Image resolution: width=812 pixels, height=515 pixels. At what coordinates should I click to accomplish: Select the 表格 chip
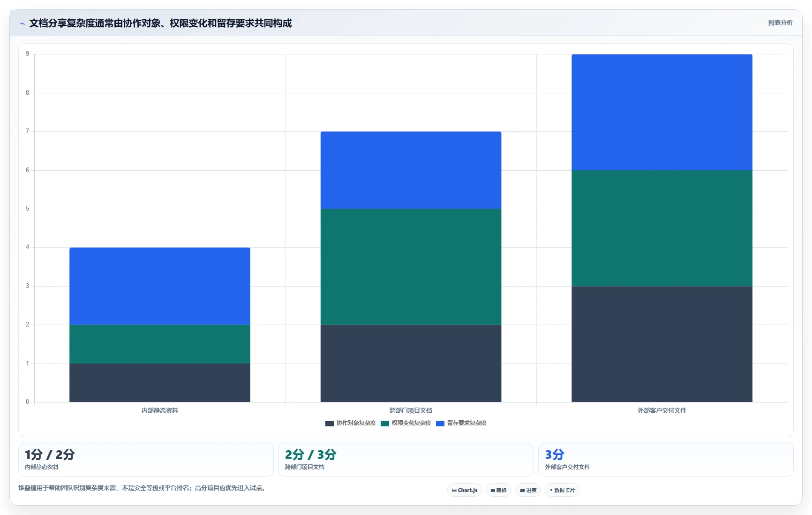(x=498, y=490)
